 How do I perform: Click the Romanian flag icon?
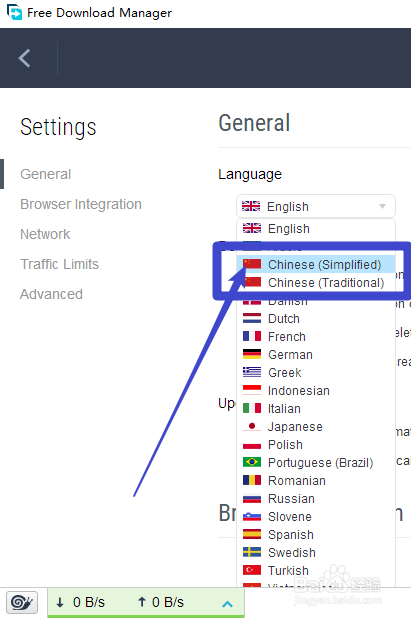[x=252, y=480]
